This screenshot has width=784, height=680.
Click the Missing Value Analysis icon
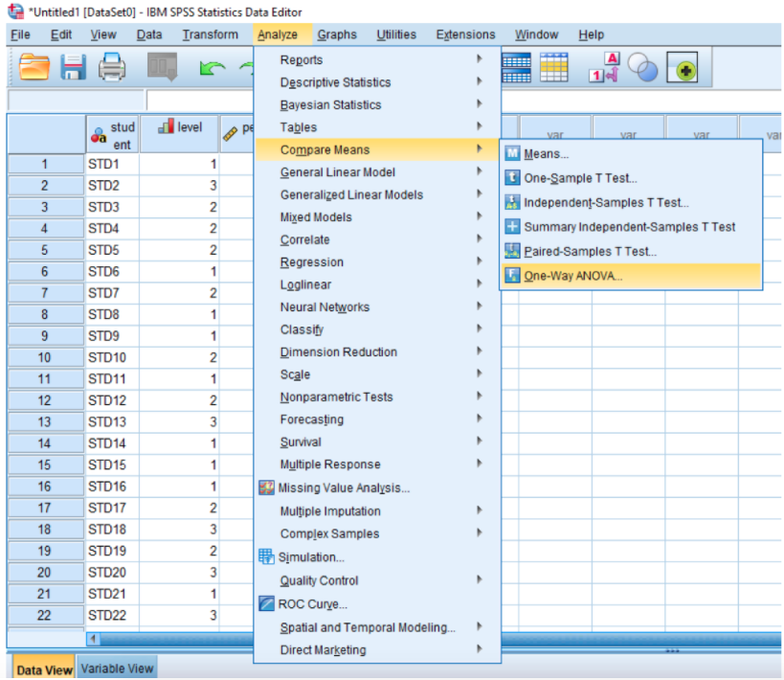[266, 487]
